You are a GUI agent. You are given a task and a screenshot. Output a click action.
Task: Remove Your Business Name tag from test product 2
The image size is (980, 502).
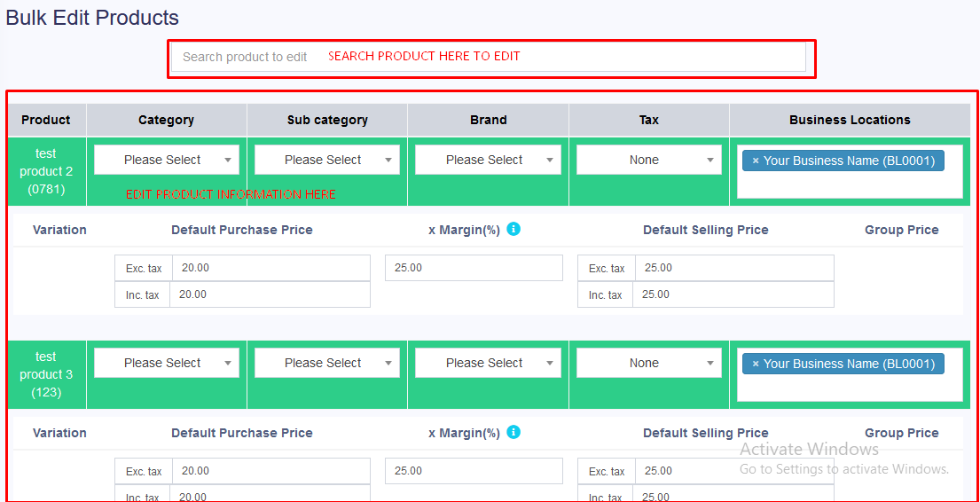tap(756, 161)
